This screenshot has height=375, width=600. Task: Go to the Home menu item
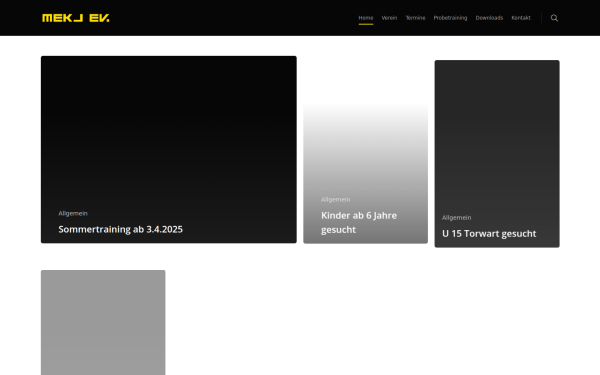point(366,18)
